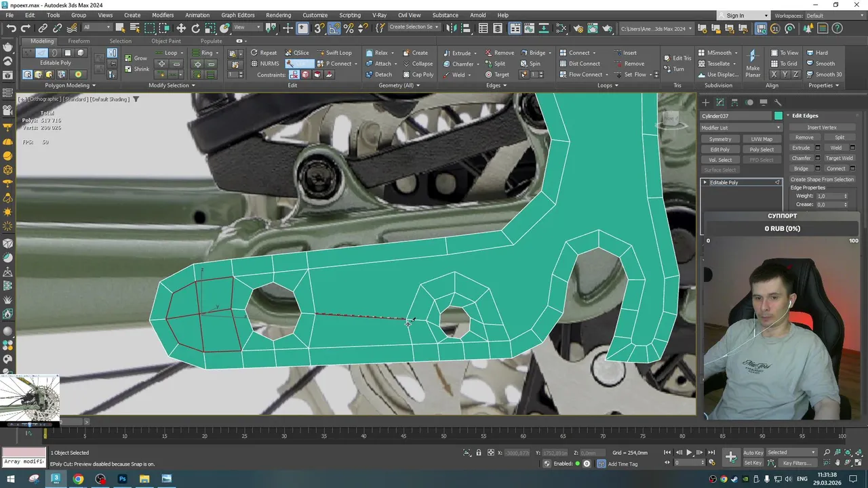
Task: Click the Undo arrow in main toolbar
Action: 12,28
